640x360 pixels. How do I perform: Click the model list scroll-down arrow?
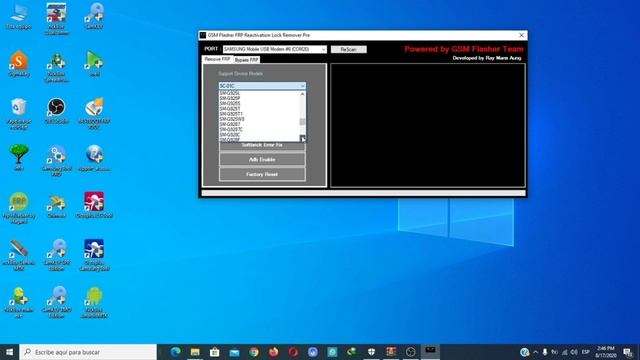tap(302, 139)
